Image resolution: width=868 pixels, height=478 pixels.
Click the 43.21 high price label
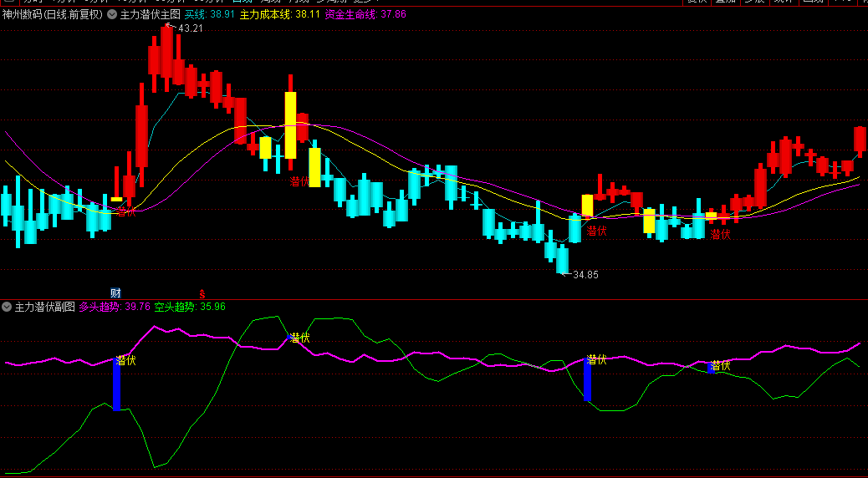(189, 28)
